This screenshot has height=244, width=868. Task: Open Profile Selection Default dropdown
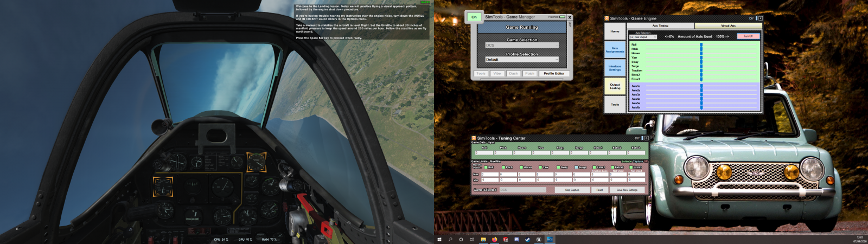tap(522, 59)
